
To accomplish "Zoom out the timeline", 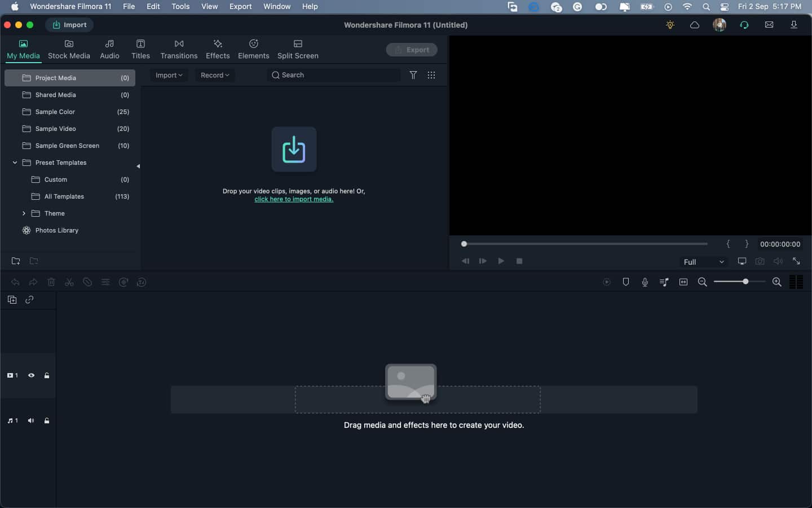I will click(x=703, y=282).
